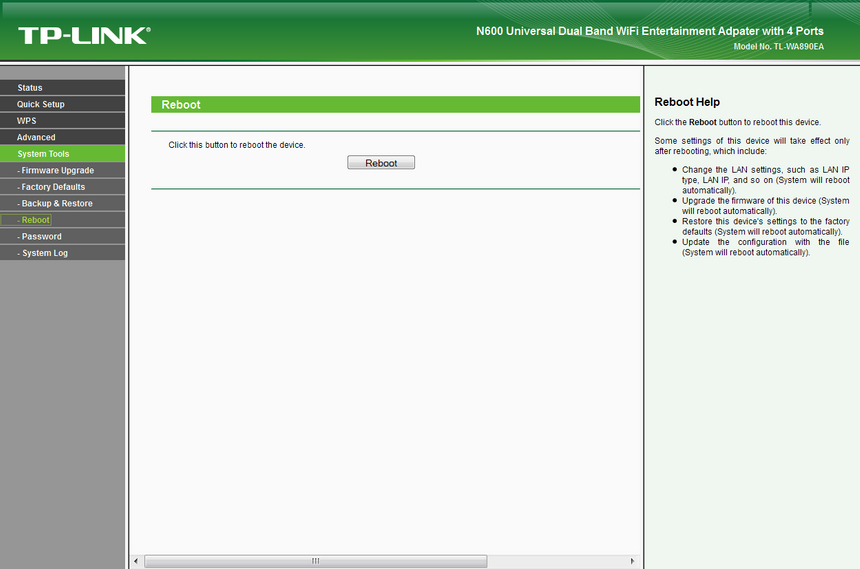Click the Model No. TL-WA890EA text
Viewport: 860px width, 569px height.
point(778,47)
